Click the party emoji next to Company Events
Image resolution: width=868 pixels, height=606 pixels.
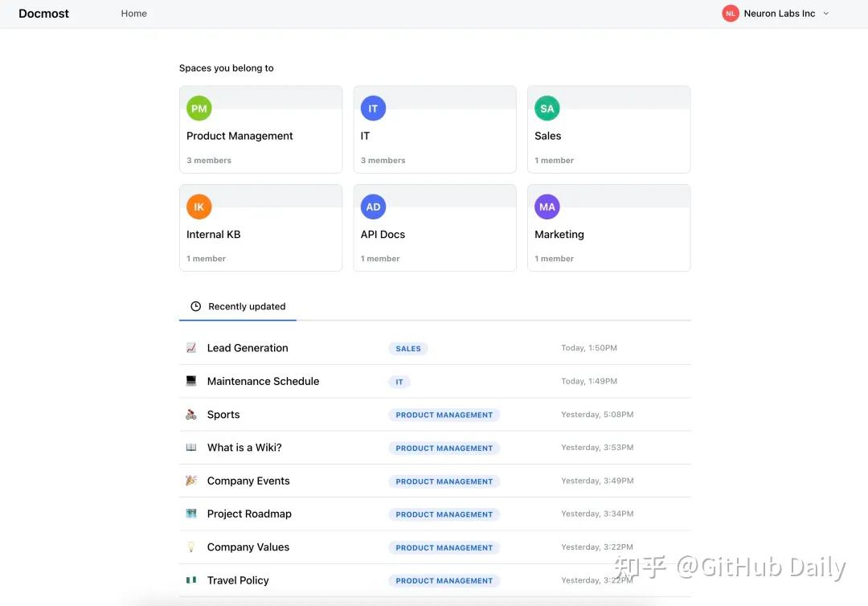(191, 481)
